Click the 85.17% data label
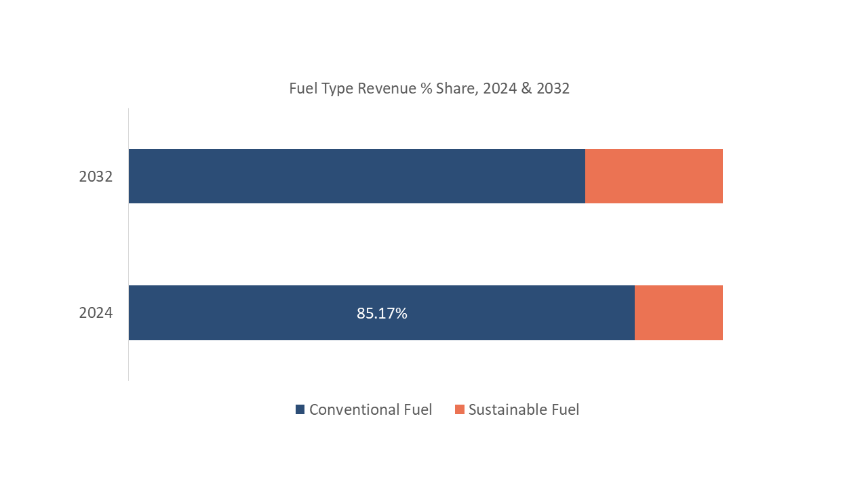868x488 pixels. tap(382, 313)
